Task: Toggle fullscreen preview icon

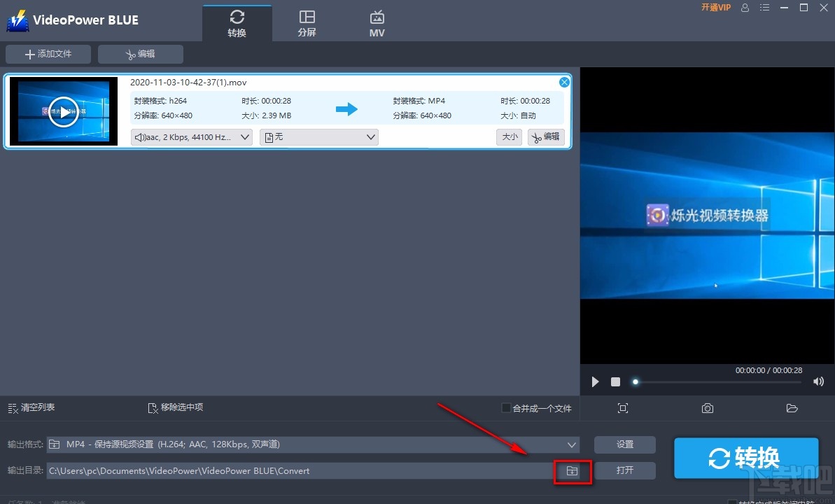Action: [622, 408]
